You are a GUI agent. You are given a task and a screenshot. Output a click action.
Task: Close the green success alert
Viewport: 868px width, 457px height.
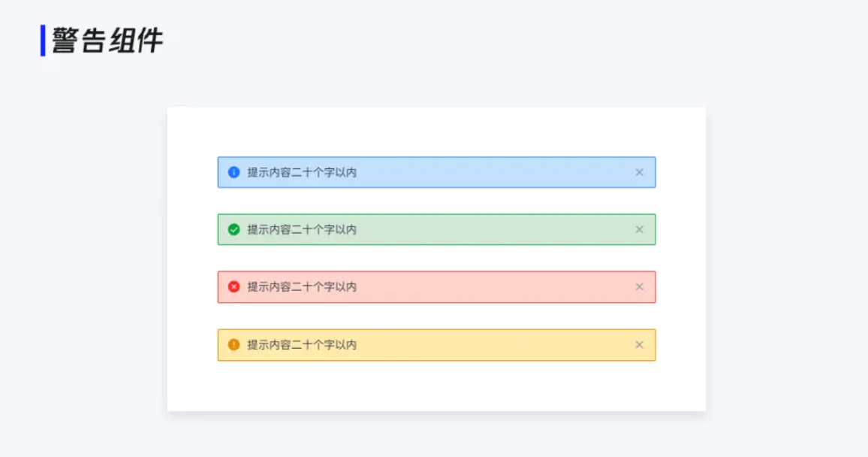(640, 229)
